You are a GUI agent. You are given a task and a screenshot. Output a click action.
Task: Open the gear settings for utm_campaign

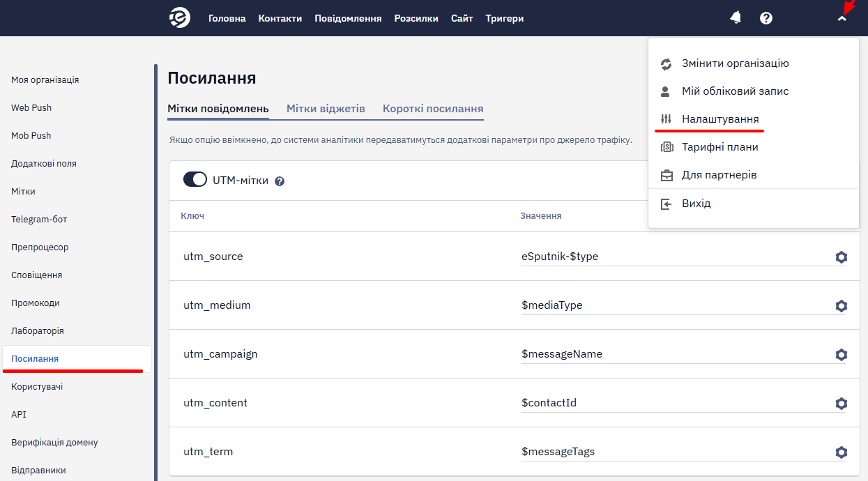pyautogui.click(x=841, y=354)
